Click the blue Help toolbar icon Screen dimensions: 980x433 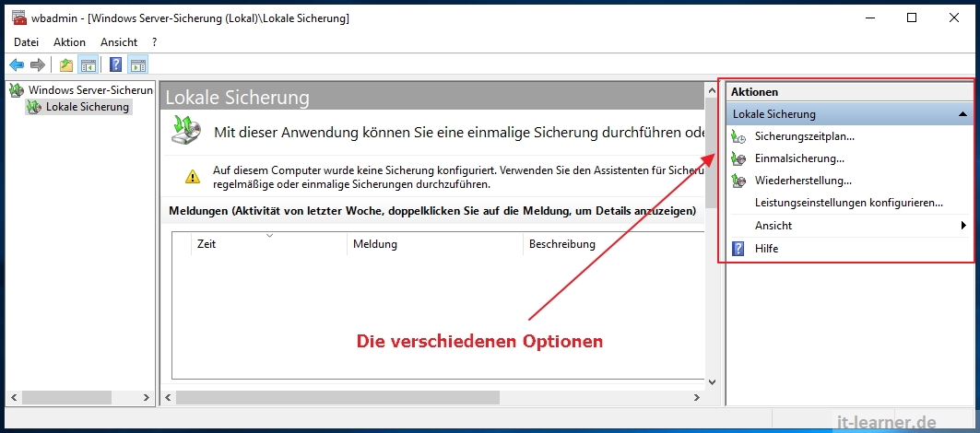(115, 64)
